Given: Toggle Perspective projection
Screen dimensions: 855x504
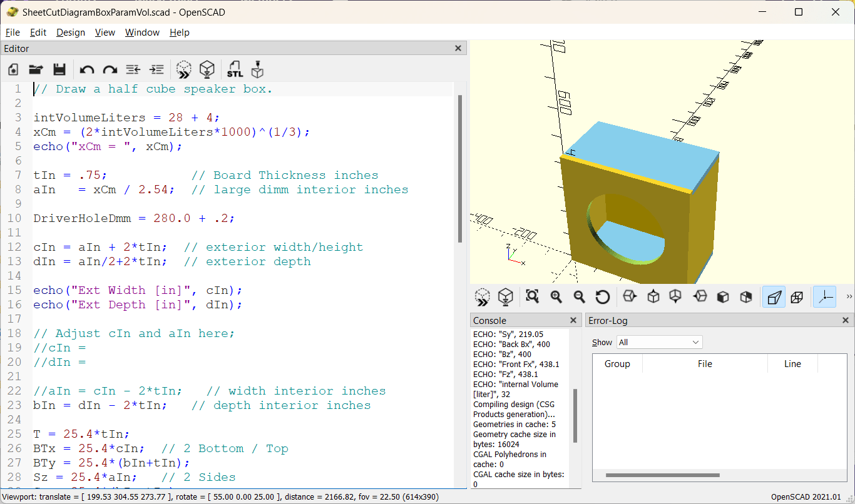Looking at the screenshot, I should click(774, 296).
